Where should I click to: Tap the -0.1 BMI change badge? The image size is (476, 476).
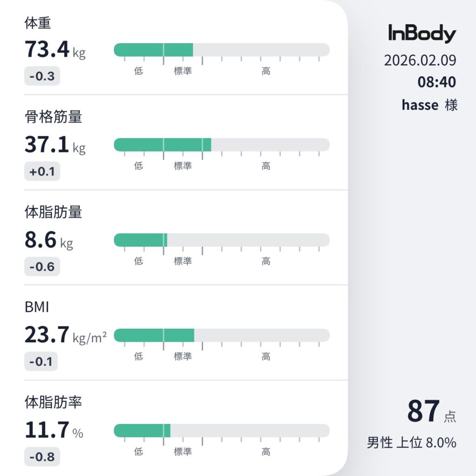point(41,362)
